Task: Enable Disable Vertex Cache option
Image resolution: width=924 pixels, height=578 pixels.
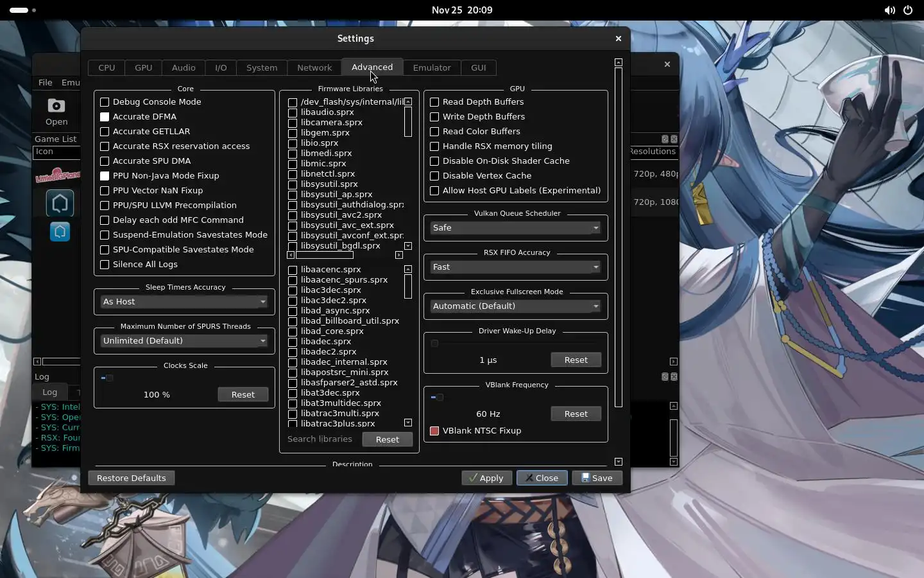Action: (x=481, y=176)
